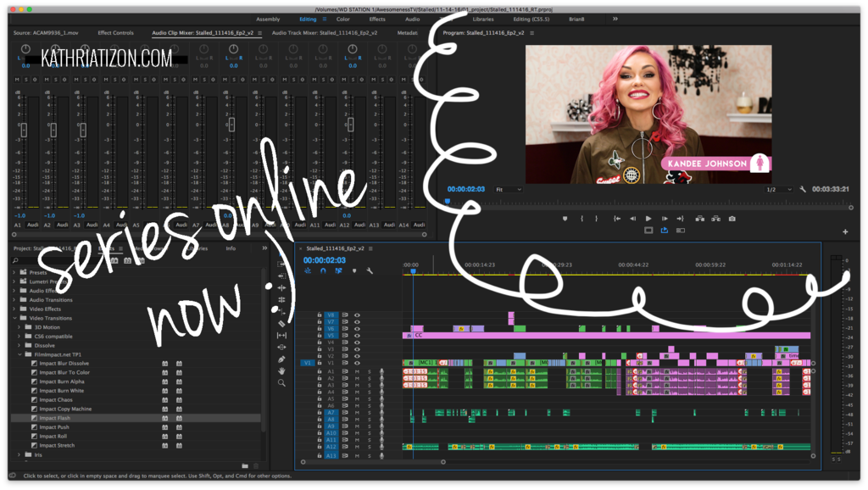
Task: Open the Fit zoom level dropdown
Action: pyautogui.click(x=509, y=189)
